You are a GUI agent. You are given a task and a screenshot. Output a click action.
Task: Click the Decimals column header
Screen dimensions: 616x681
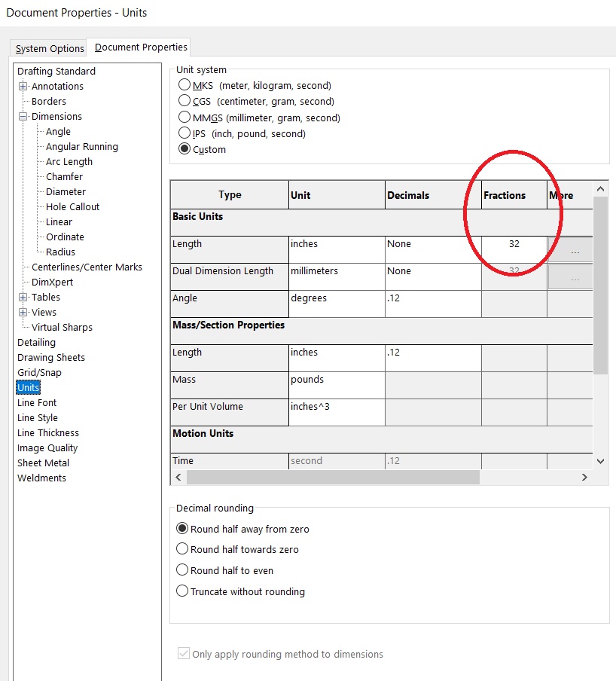433,195
